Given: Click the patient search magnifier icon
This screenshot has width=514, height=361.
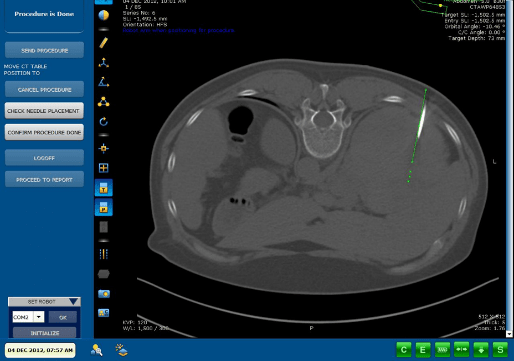Looking at the screenshot, I should (x=97, y=350).
